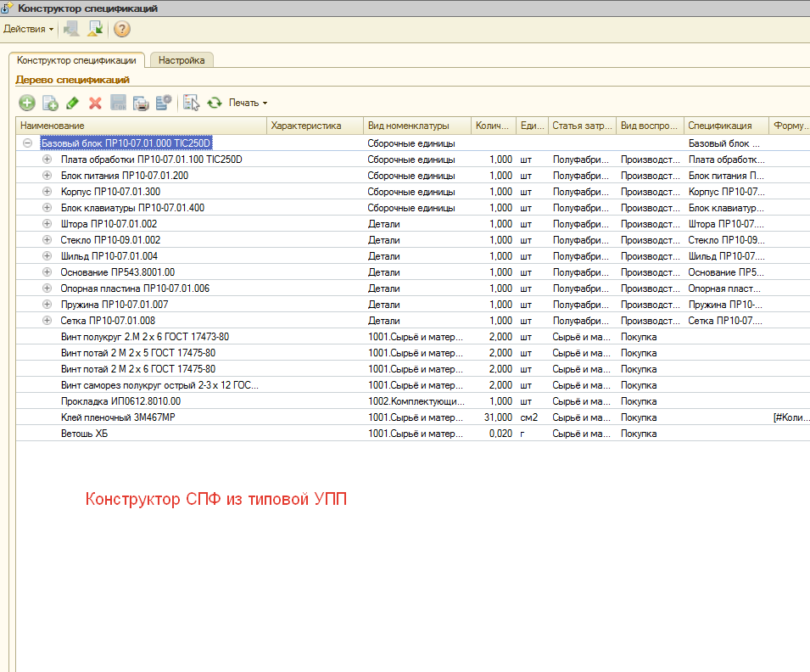Click the Вид номенклатуры column header
The width and height of the screenshot is (810, 672).
tap(417, 126)
